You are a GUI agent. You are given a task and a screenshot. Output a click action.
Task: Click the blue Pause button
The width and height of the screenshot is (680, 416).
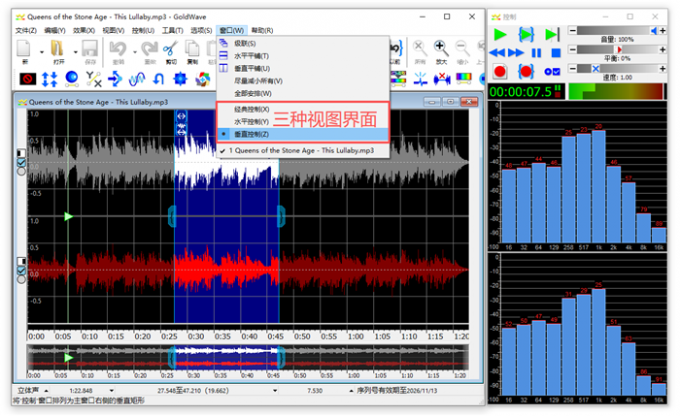pos(536,53)
